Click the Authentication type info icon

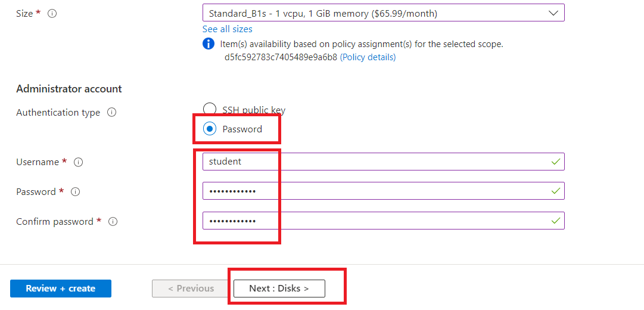coord(111,113)
